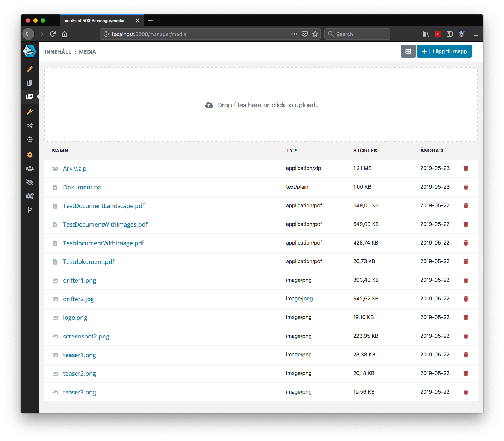The height and width of the screenshot is (441, 504).
Task: Bookmark this page with the star icon
Action: (315, 34)
